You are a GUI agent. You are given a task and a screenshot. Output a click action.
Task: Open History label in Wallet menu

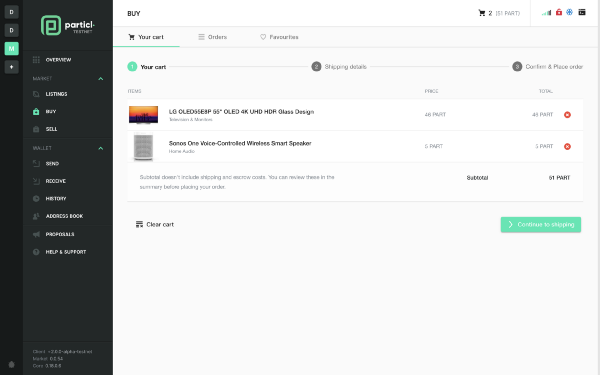pos(56,199)
